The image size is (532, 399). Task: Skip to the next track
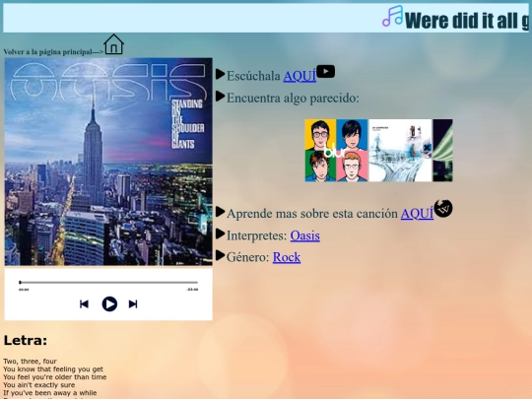[133, 304]
